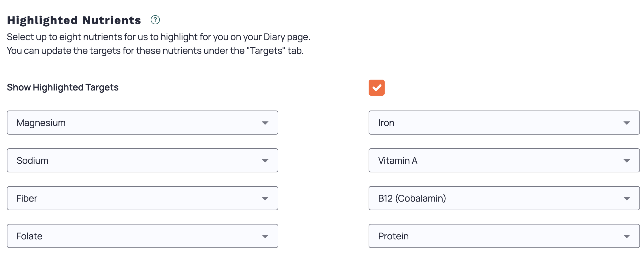The width and height of the screenshot is (644, 256).
Task: Open the Sodium nutrient dropdown
Action: pyautogui.click(x=142, y=161)
